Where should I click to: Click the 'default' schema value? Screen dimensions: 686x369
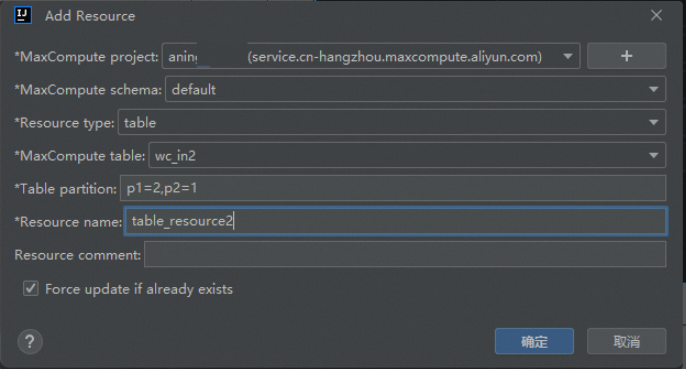(194, 90)
